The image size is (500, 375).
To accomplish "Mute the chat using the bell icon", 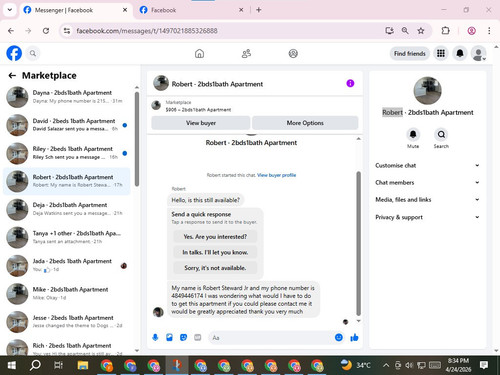I will click(413, 134).
